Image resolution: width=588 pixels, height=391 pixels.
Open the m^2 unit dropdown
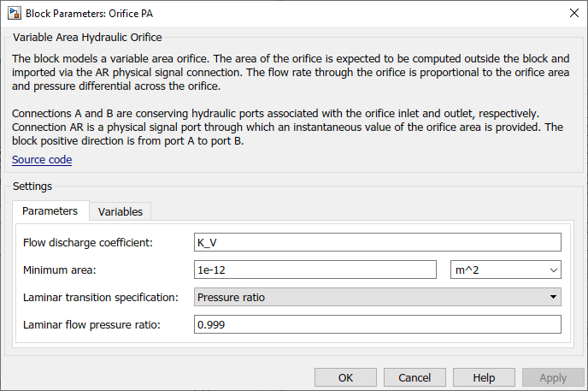(x=505, y=270)
